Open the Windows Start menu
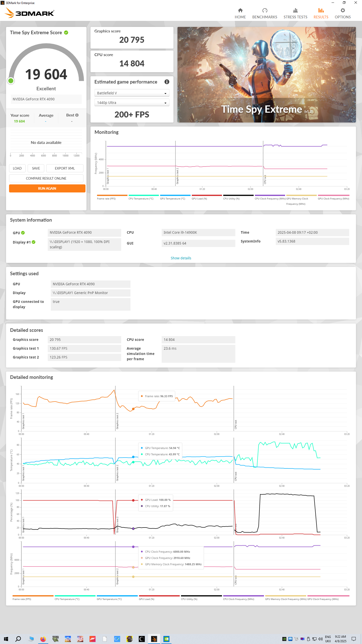Screen dimensions: 362x644 6,639
